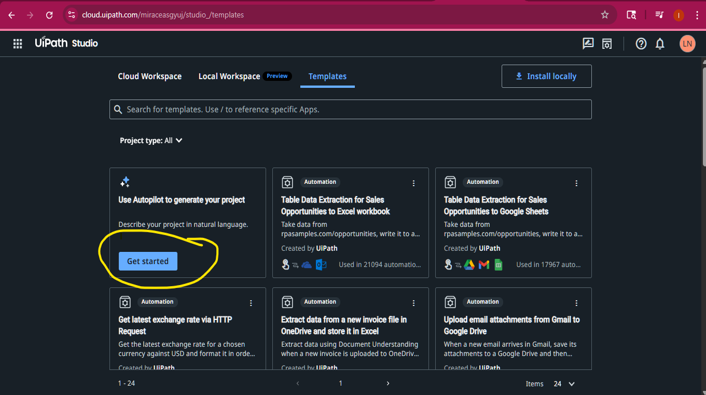The height and width of the screenshot is (395, 706).
Task: Click the Install locally button
Action: click(x=546, y=76)
